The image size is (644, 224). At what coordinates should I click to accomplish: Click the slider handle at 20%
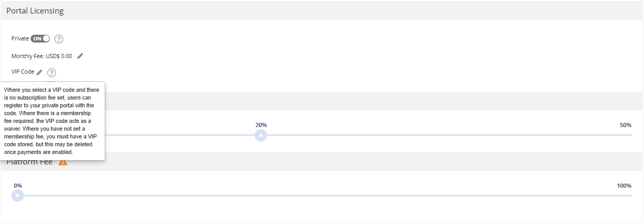(261, 135)
